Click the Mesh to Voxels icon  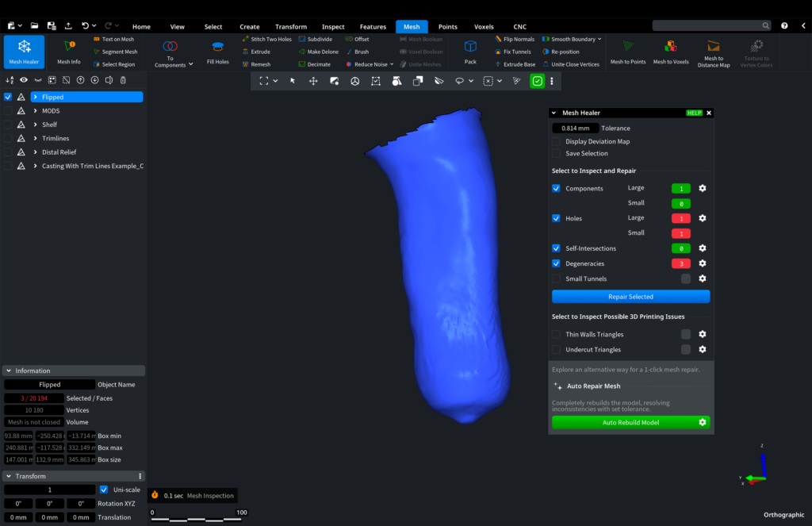coord(670,50)
